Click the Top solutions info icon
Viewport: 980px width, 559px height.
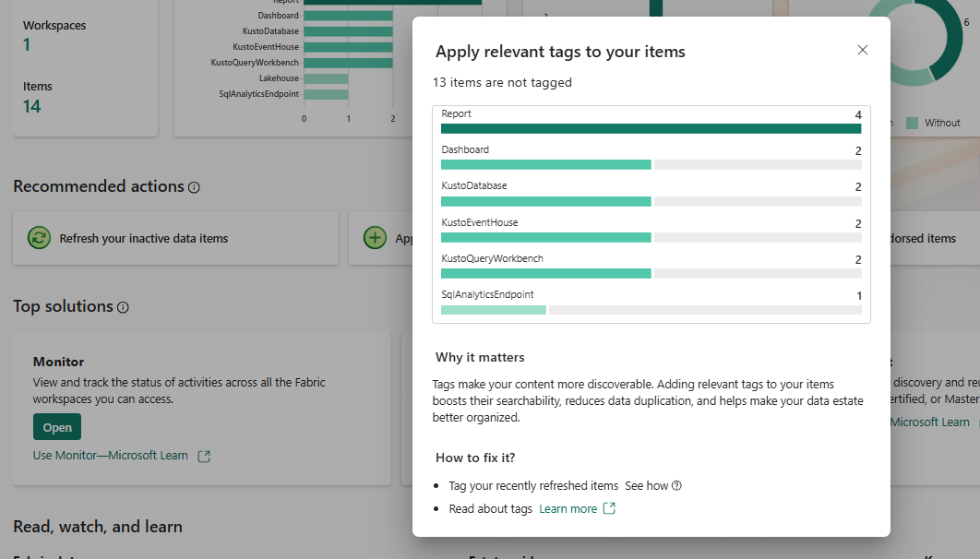tap(123, 307)
